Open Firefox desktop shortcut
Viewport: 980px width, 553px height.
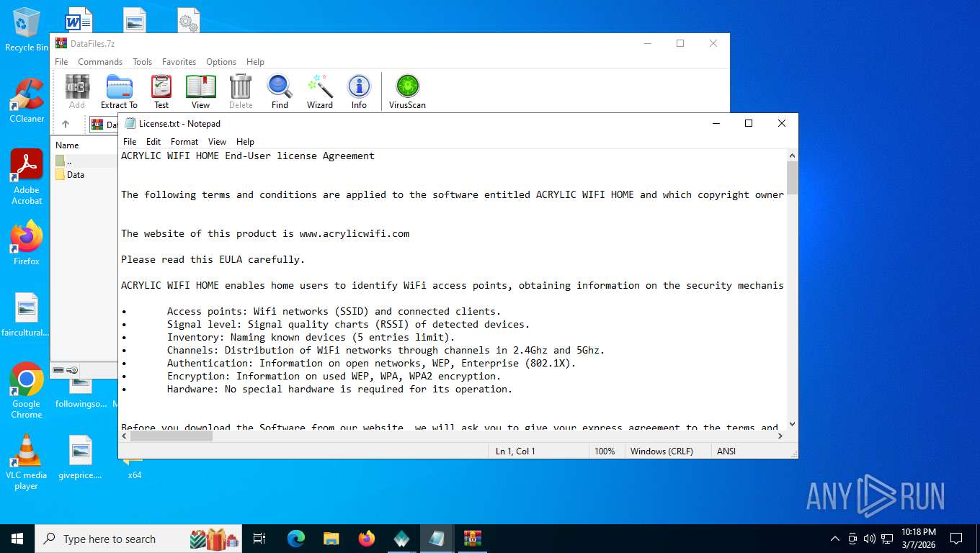click(x=27, y=243)
